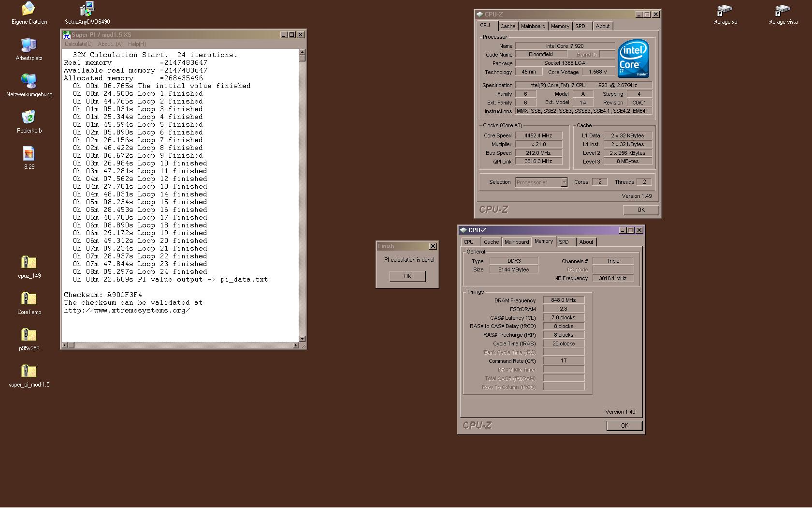The image size is (812, 508).
Task: Click the DRAM Frequency value 848.0 MHz
Action: pyautogui.click(x=564, y=300)
